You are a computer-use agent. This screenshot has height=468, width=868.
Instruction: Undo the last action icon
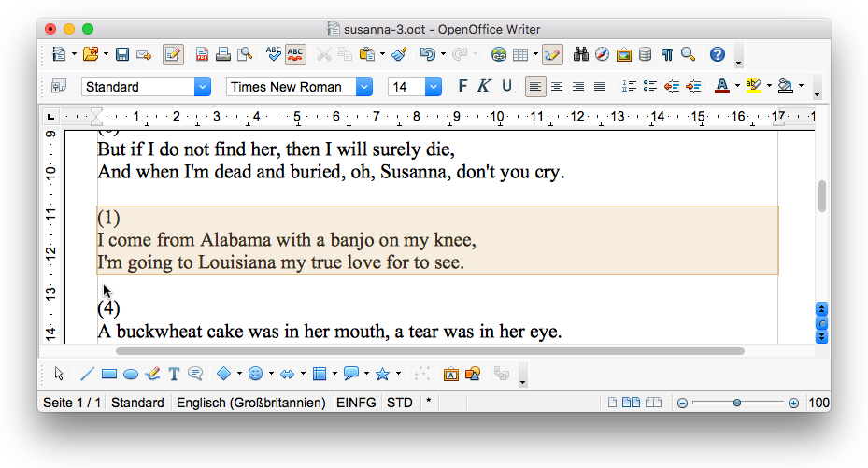427,54
